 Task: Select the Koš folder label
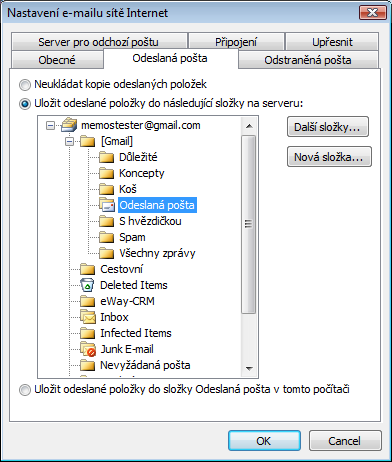[128, 189]
